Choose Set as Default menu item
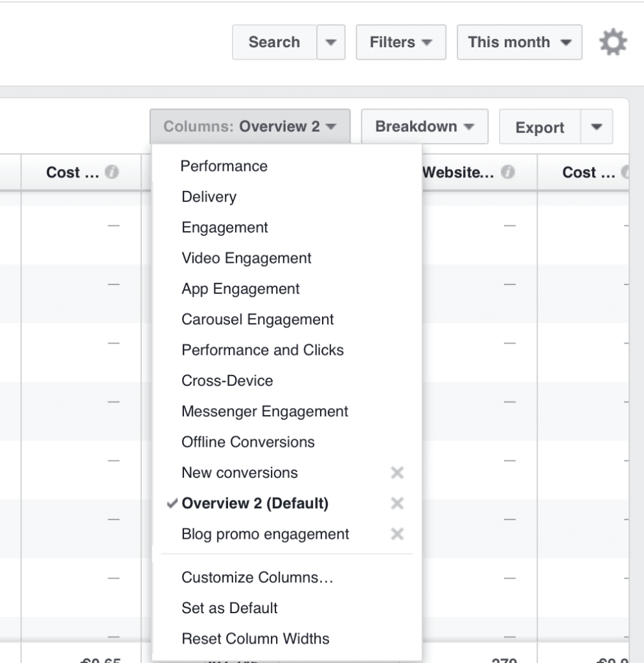This screenshot has width=644, height=663. point(229,608)
